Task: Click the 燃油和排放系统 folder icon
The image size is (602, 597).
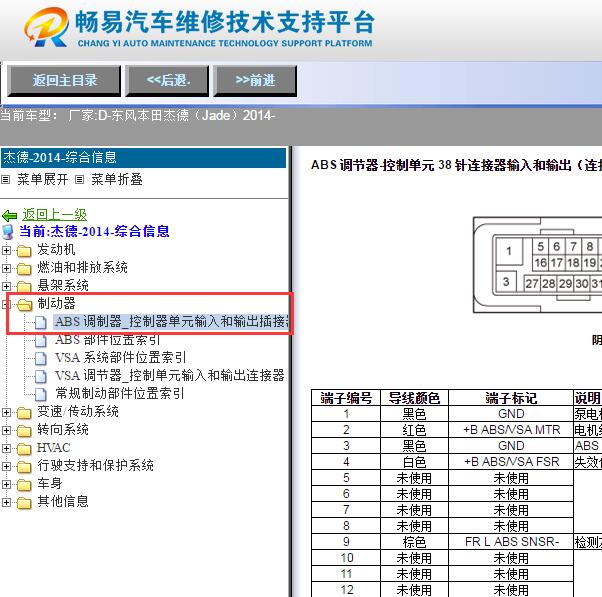Action: click(x=24, y=268)
